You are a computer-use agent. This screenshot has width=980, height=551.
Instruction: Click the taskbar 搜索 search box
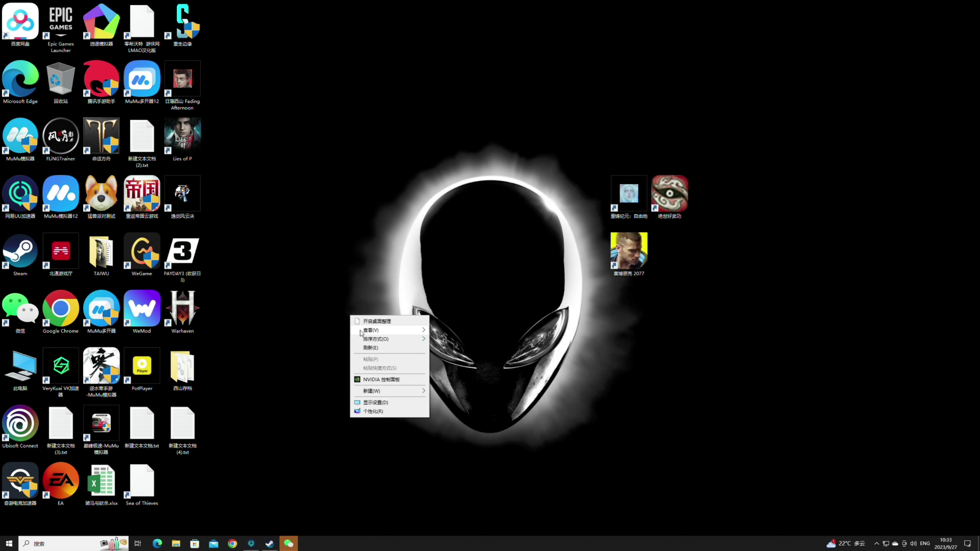(73, 543)
